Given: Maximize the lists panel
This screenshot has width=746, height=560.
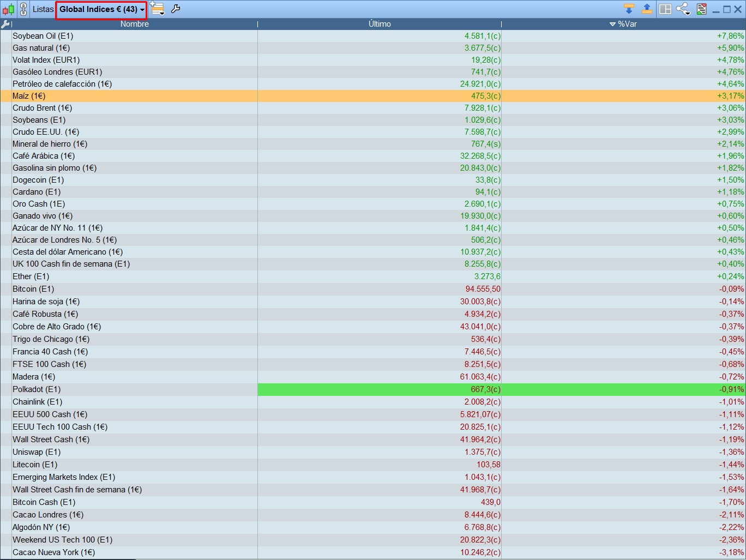Looking at the screenshot, I should [x=727, y=9].
